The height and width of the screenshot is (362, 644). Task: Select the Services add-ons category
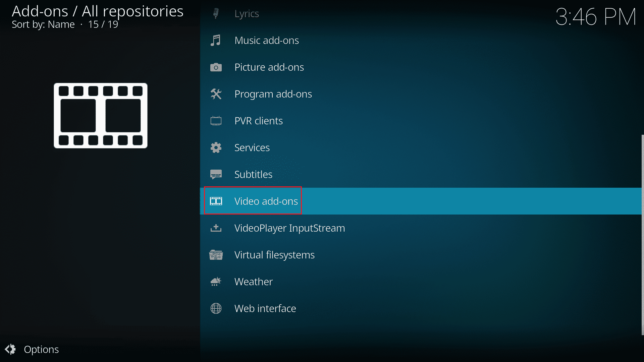(x=252, y=147)
